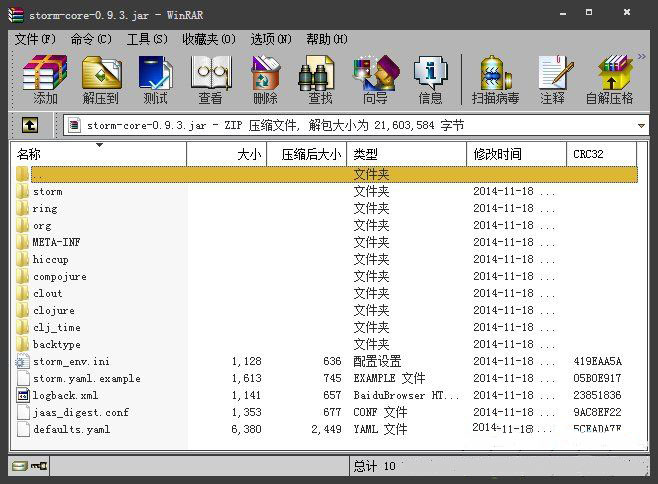Open the archive path dropdown arrow

(641, 126)
